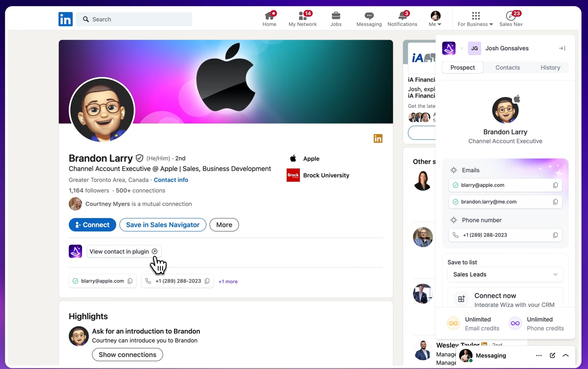Collapse the Wiza side panel arrow
This screenshot has width=588, height=369.
[562, 48]
